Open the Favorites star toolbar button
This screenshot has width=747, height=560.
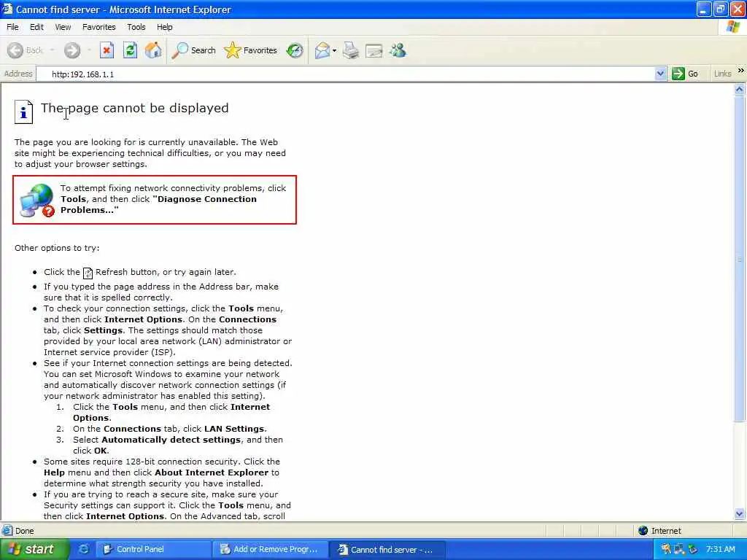pos(251,50)
